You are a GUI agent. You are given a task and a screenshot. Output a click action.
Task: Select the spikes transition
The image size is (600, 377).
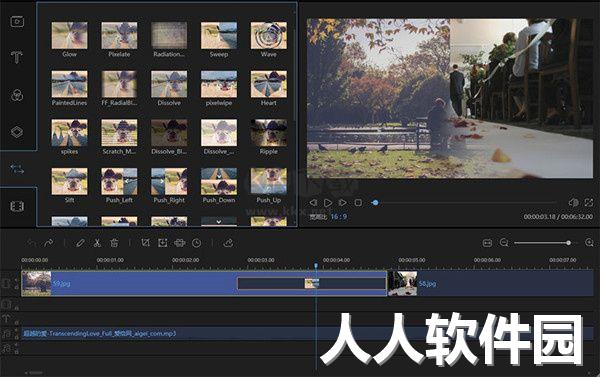pyautogui.click(x=69, y=133)
